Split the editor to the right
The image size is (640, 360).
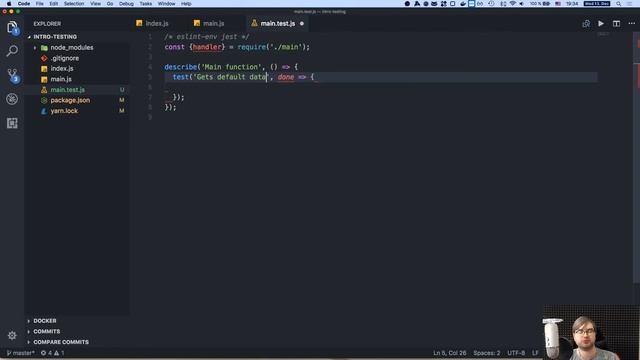point(616,24)
